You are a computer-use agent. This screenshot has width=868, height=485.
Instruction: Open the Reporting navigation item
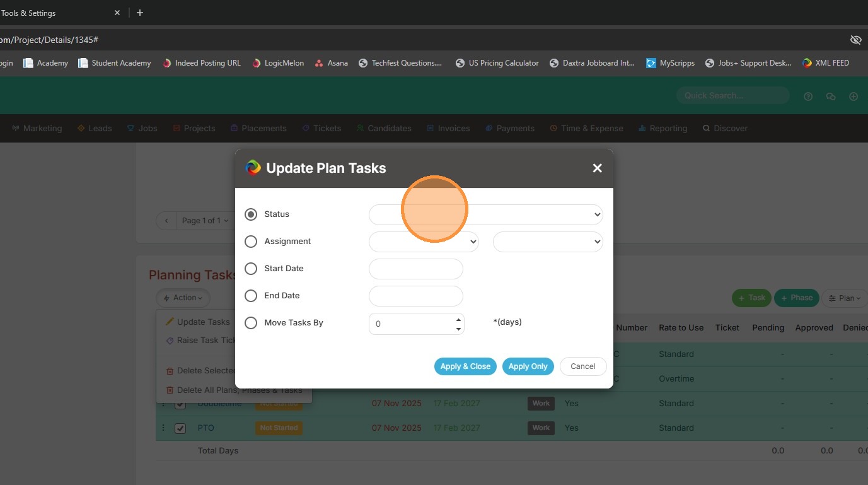click(663, 128)
